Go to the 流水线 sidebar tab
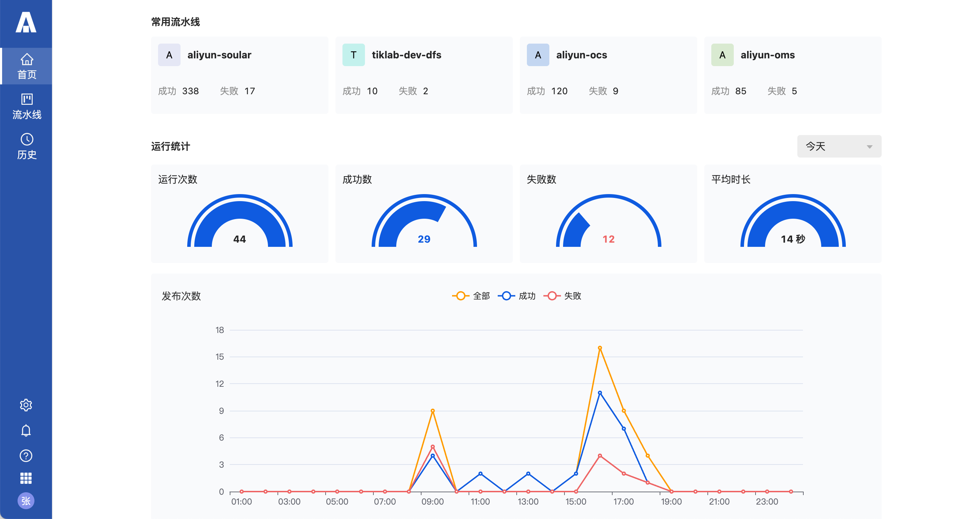 tap(26, 106)
